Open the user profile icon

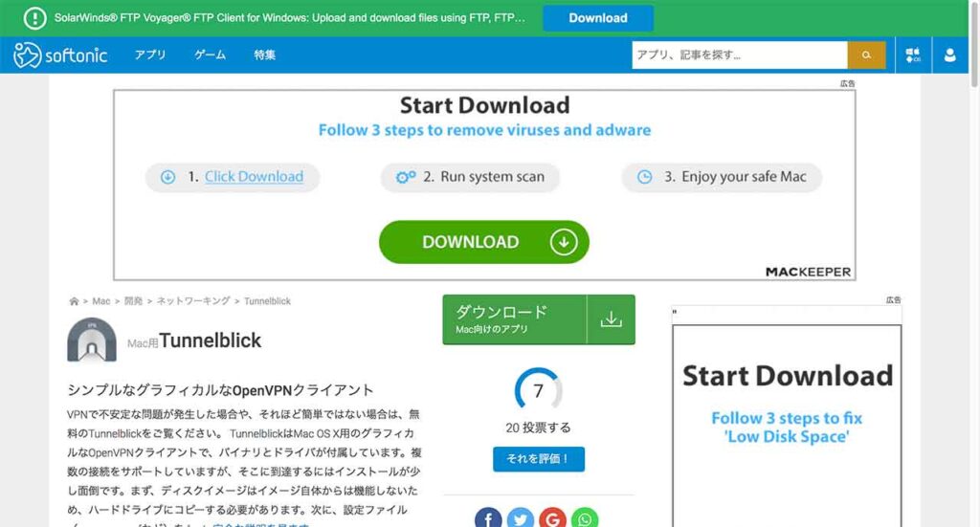point(949,55)
